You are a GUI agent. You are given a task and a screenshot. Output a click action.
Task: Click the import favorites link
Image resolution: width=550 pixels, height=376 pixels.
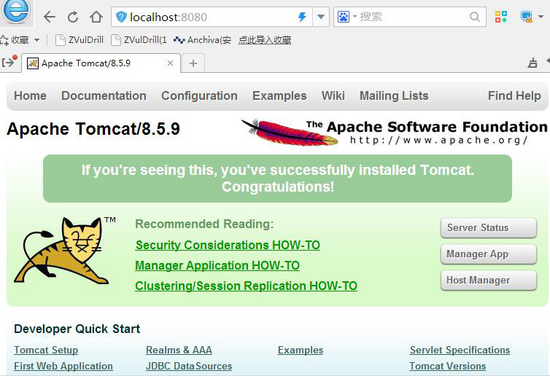coord(265,40)
